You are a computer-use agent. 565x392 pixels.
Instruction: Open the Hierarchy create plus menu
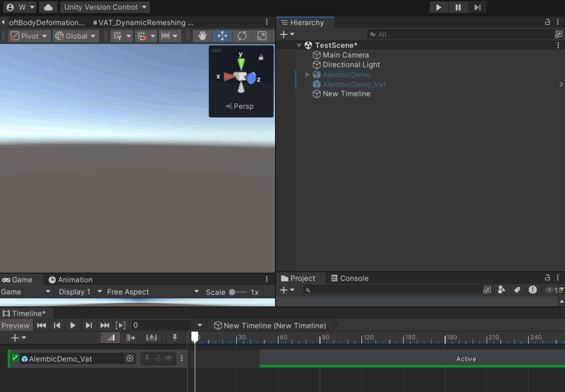(x=287, y=34)
